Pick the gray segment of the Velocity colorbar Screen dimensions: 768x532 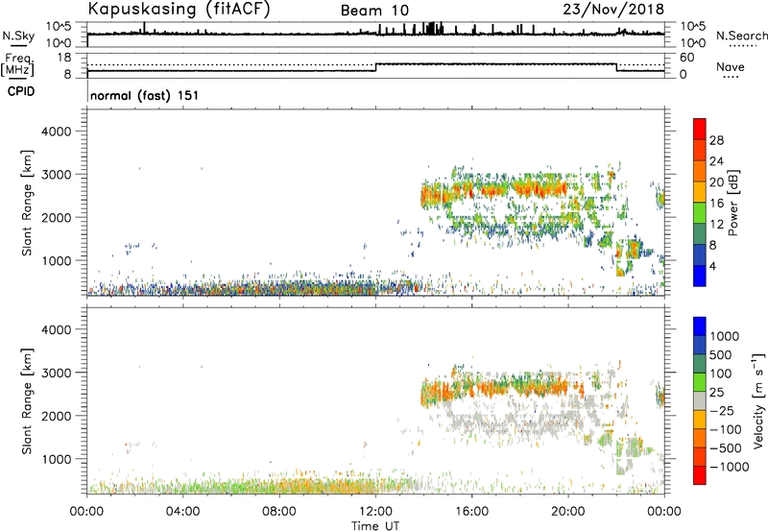pos(700,401)
